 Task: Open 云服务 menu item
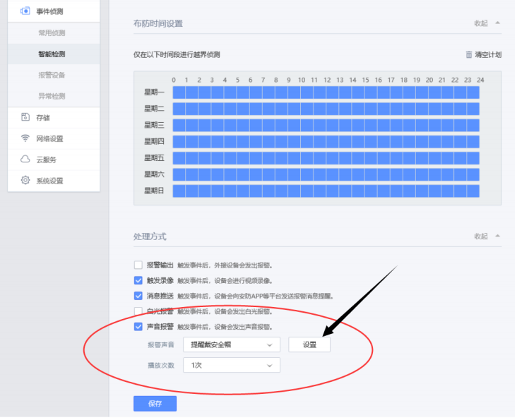54,160
